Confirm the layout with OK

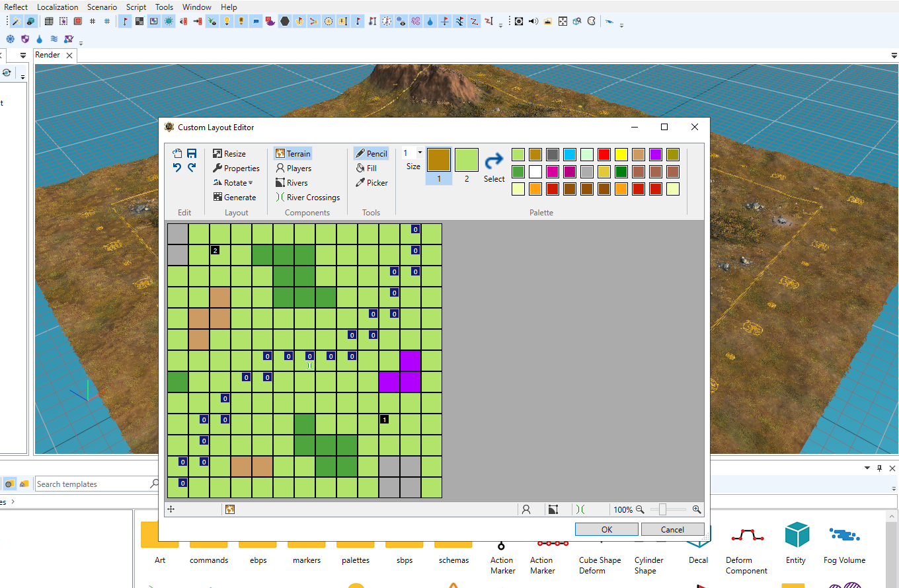pos(607,529)
